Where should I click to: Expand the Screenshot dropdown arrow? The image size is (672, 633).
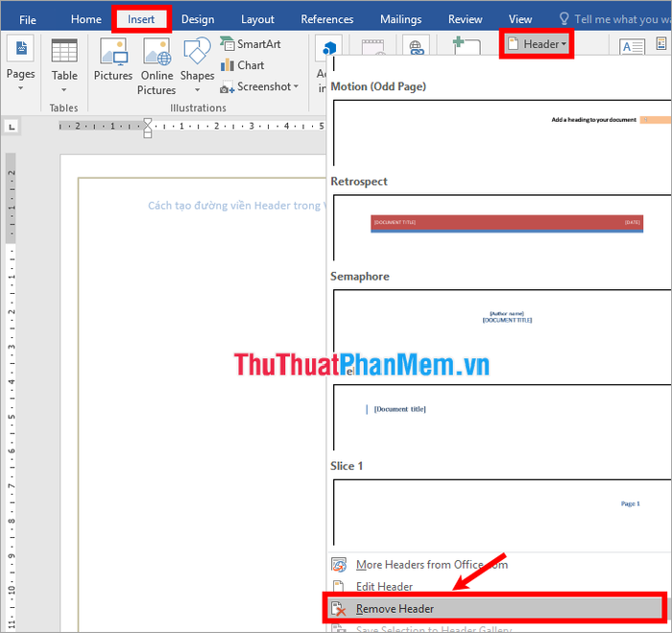click(x=296, y=87)
